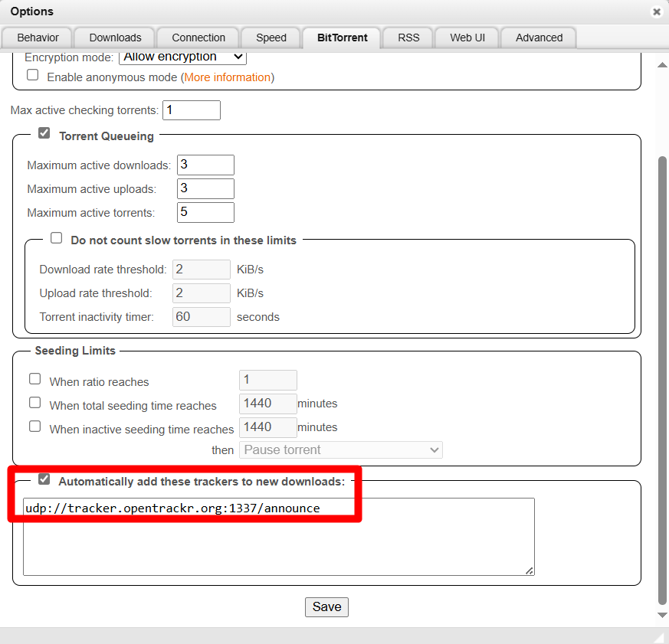Switch to the Web UI tab
Image resolution: width=669 pixels, height=644 pixels.
click(x=467, y=38)
